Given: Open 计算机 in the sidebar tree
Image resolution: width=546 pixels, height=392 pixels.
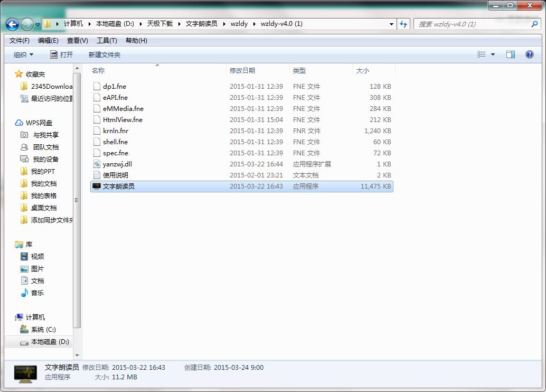Looking at the screenshot, I should pos(30,317).
